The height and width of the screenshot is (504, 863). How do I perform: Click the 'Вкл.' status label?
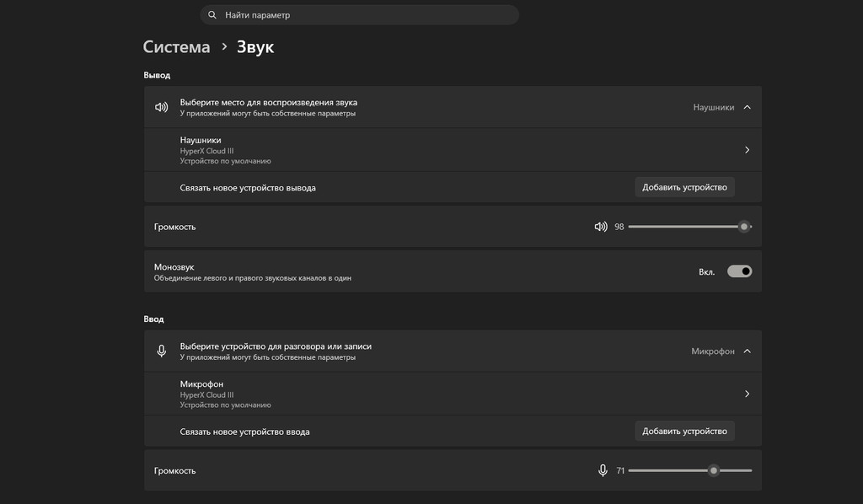[x=707, y=272]
